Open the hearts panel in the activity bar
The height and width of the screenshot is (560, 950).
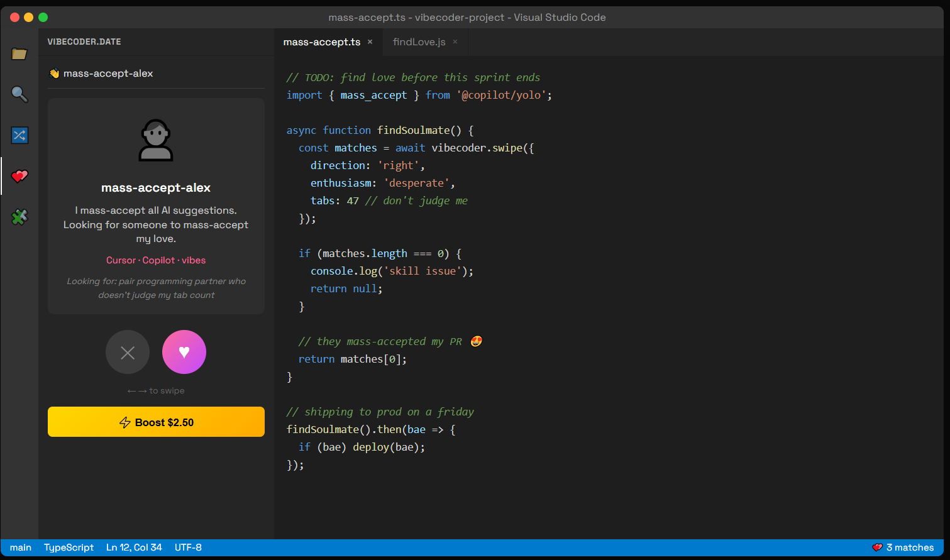19,176
